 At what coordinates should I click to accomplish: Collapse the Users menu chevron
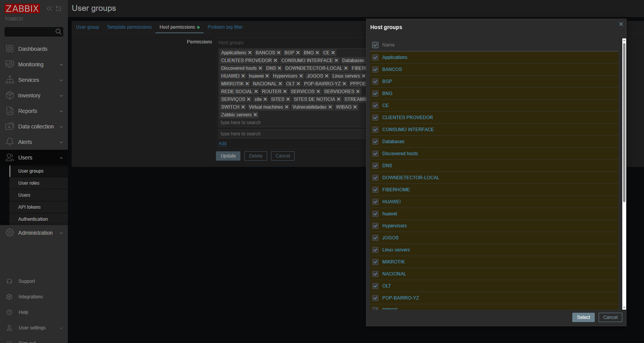(x=61, y=158)
